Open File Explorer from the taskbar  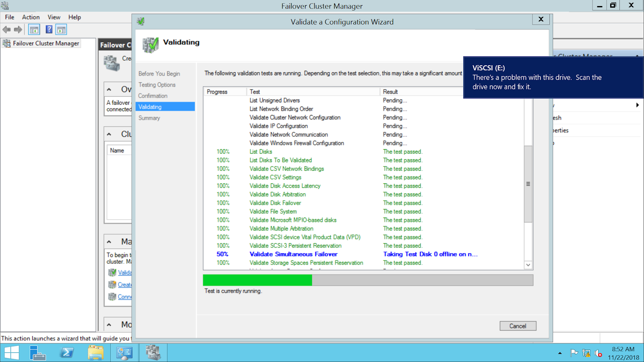[x=96, y=353]
